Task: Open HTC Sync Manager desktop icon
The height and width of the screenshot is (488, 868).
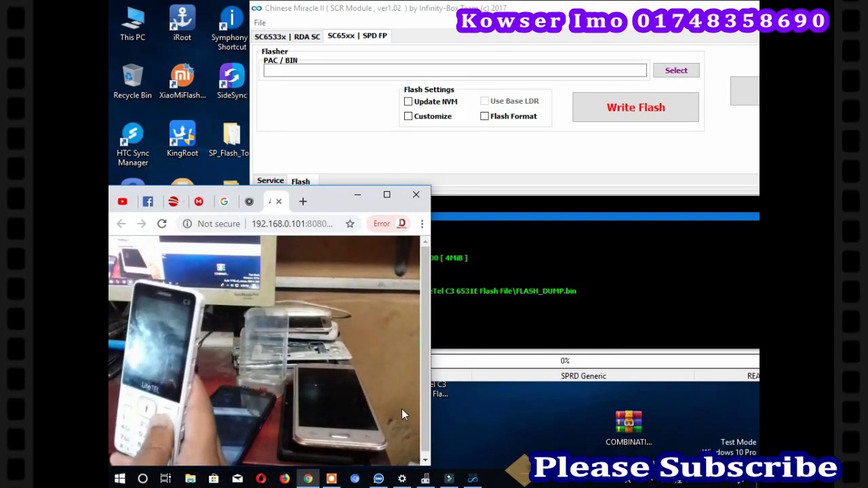Action: (x=132, y=144)
